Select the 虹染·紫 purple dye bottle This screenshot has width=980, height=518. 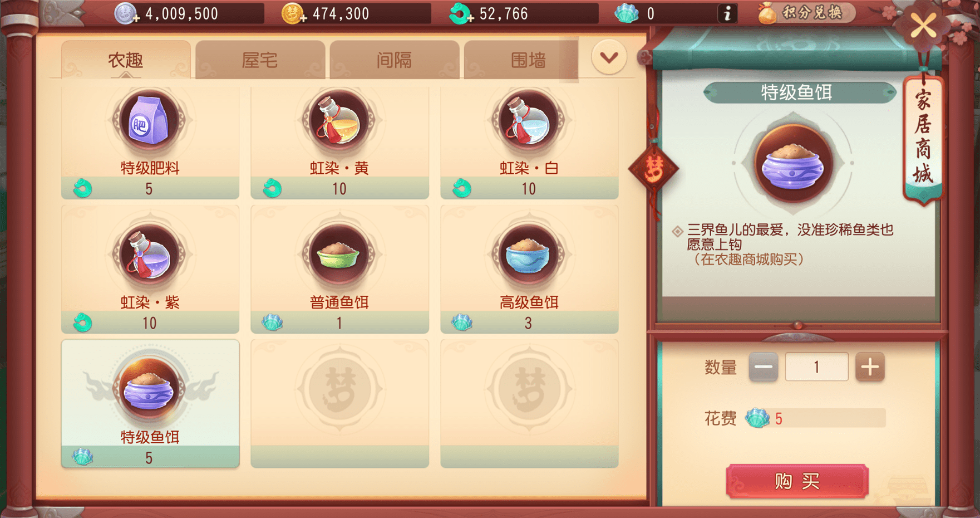coord(150,270)
